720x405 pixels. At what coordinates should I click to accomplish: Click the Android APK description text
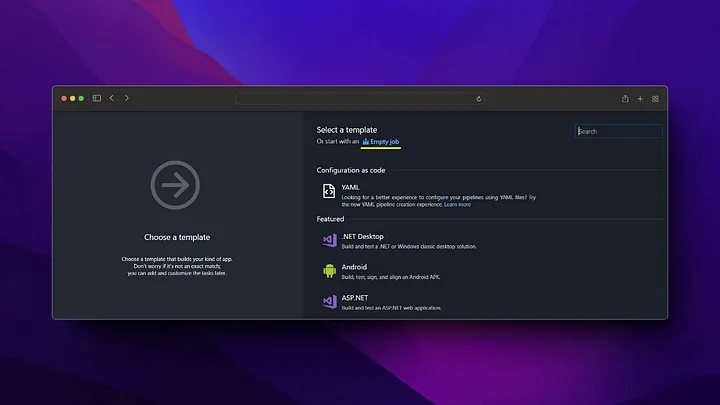tap(391, 277)
